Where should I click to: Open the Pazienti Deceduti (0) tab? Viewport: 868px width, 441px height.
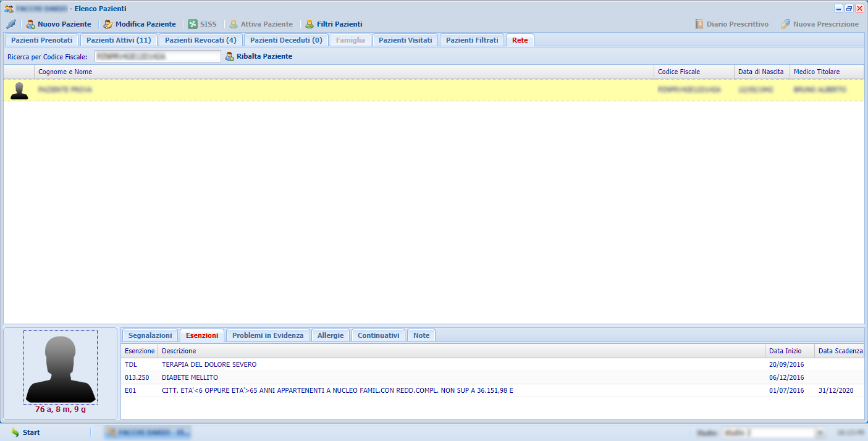pyautogui.click(x=286, y=40)
